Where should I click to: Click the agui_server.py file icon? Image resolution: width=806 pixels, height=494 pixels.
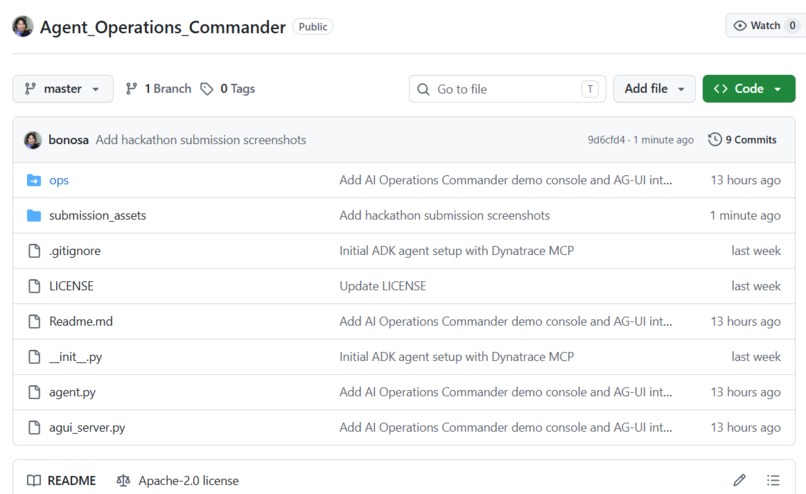click(x=34, y=428)
